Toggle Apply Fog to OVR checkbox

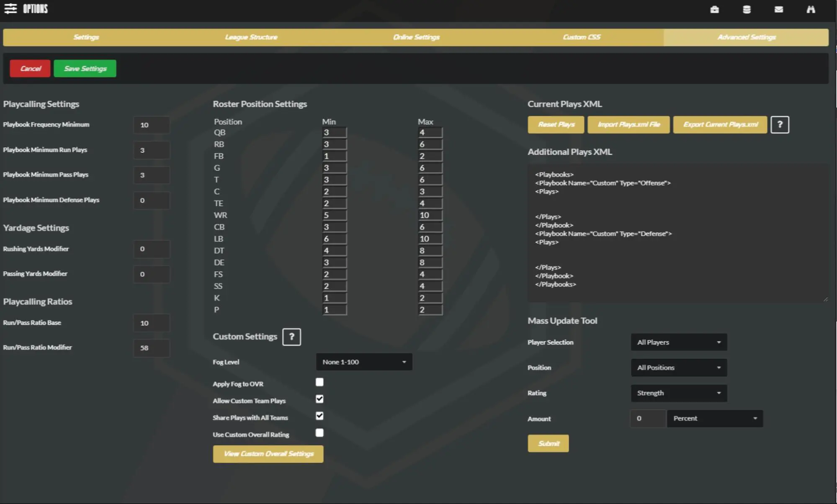pos(319,382)
